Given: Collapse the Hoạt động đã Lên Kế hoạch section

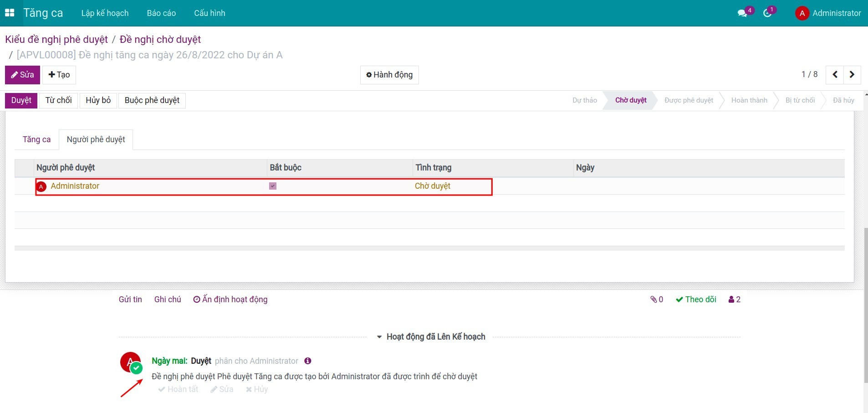Looking at the screenshot, I should (x=430, y=337).
